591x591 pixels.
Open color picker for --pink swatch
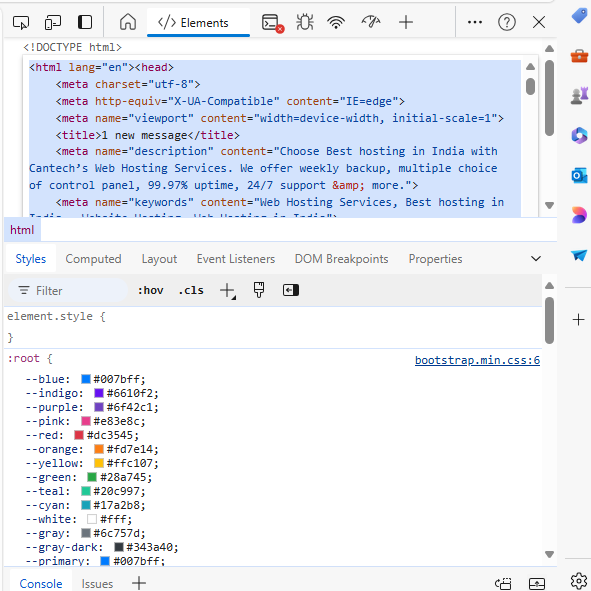(86, 421)
